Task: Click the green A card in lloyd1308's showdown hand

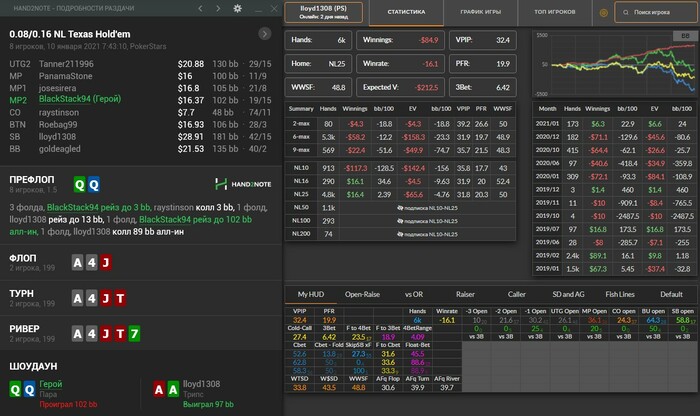Action: coord(173,390)
